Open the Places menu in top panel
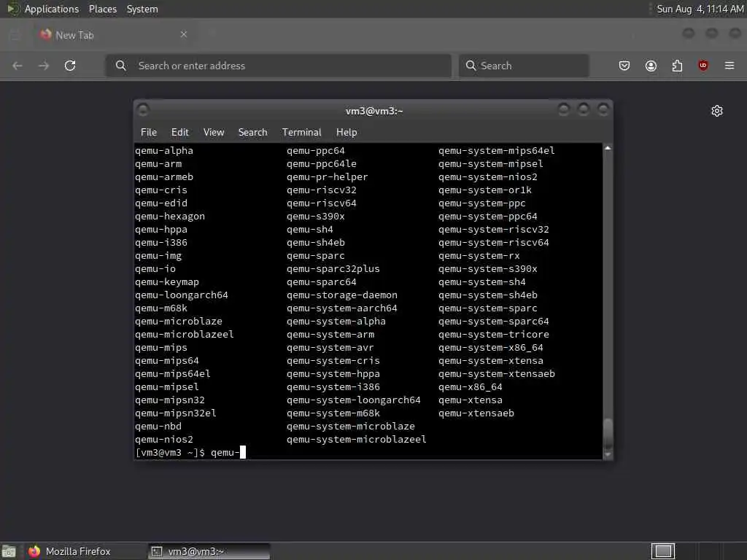The image size is (747, 560). click(x=102, y=9)
